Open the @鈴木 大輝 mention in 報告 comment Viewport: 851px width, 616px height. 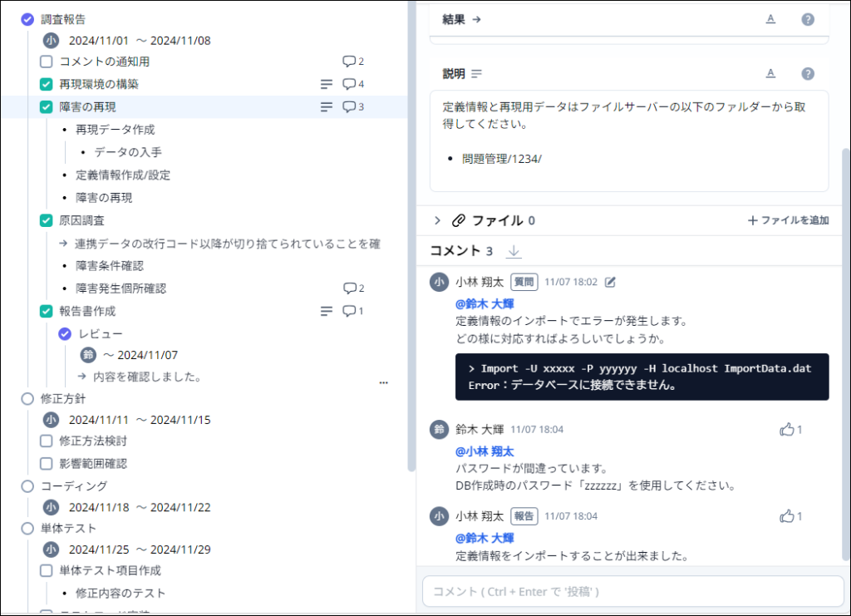pyautogui.click(x=485, y=539)
